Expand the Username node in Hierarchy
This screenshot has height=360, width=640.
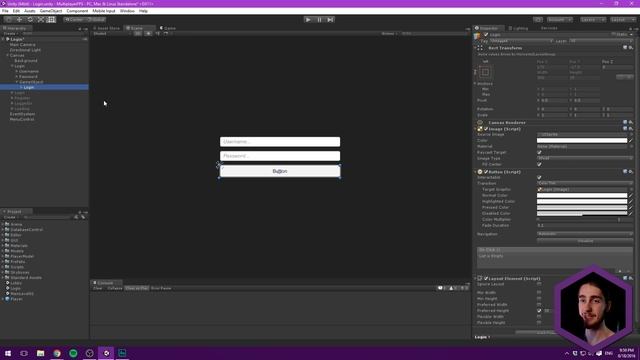coord(17,71)
